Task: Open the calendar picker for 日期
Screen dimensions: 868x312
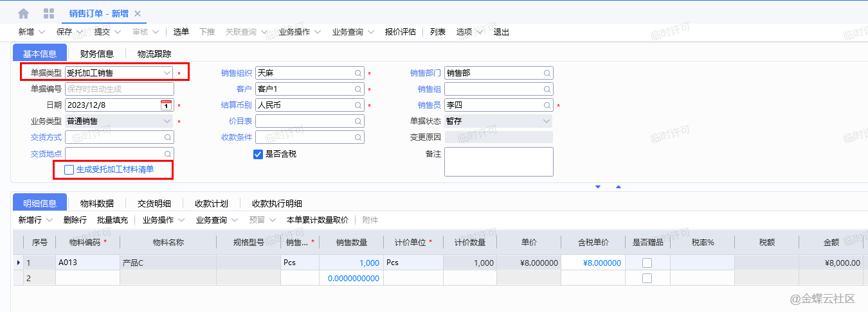Action: click(x=166, y=105)
